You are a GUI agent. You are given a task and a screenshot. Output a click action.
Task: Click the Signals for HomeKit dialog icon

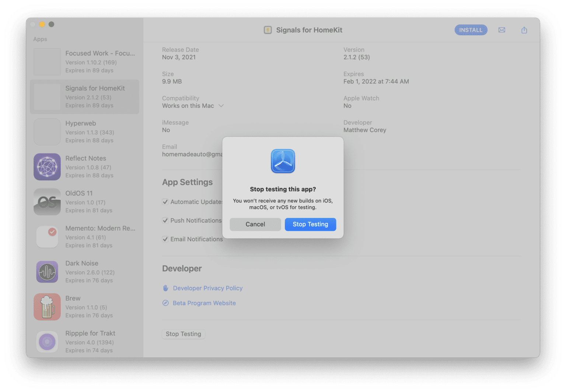283,161
